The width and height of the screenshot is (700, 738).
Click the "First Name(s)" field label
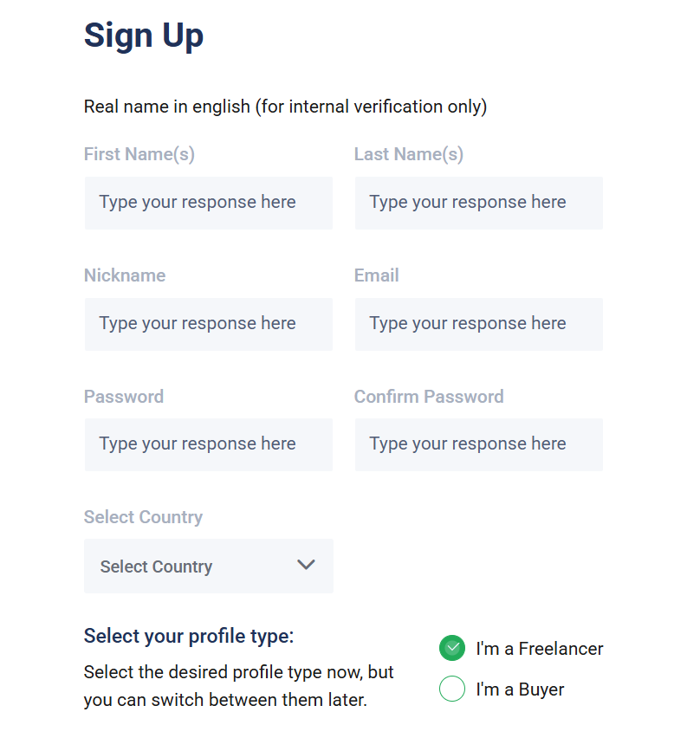(139, 154)
